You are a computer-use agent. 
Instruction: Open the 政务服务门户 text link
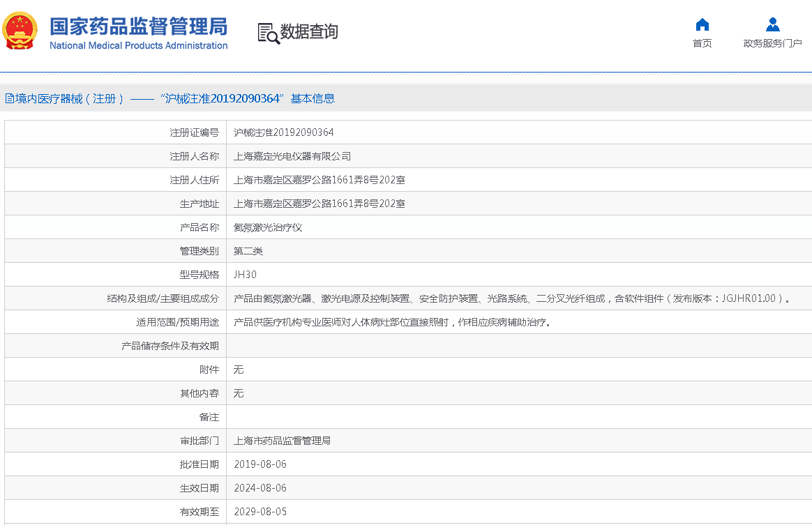point(772,44)
